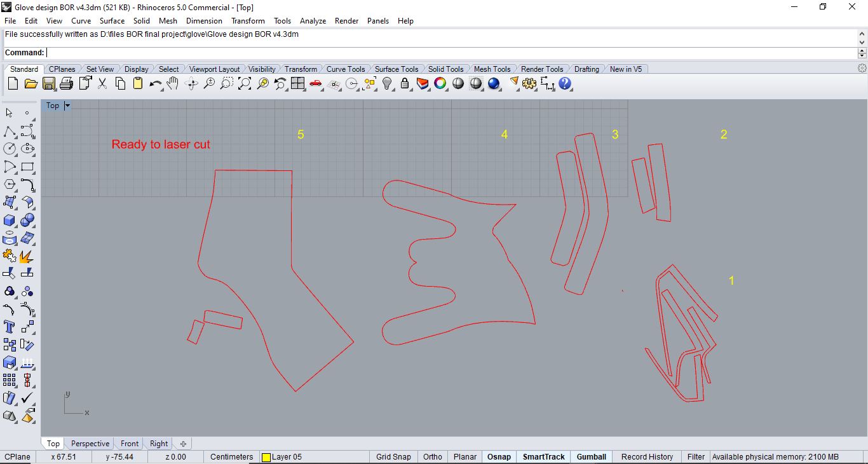Click the New file icon

13,83
